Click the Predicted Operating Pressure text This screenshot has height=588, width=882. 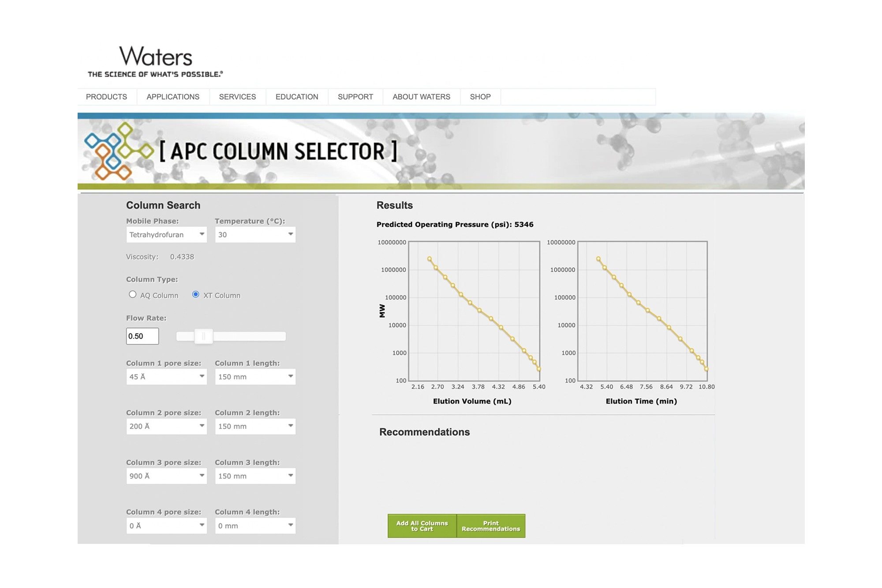click(x=455, y=225)
